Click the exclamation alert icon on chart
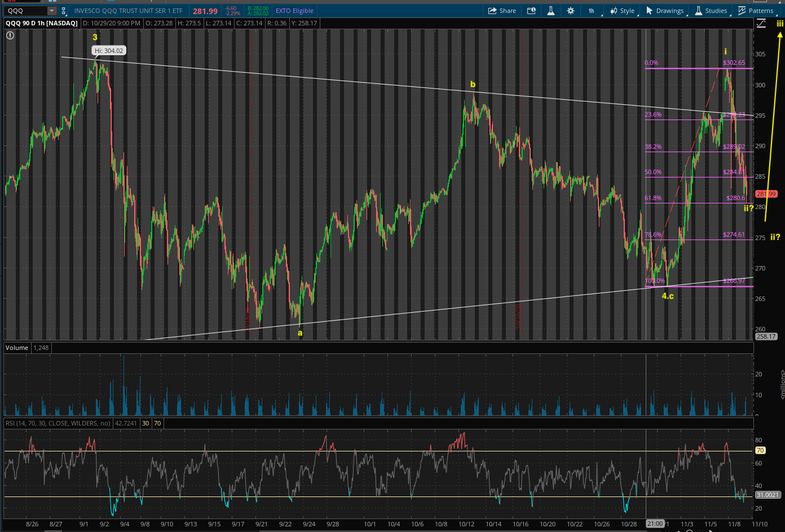 [10, 36]
